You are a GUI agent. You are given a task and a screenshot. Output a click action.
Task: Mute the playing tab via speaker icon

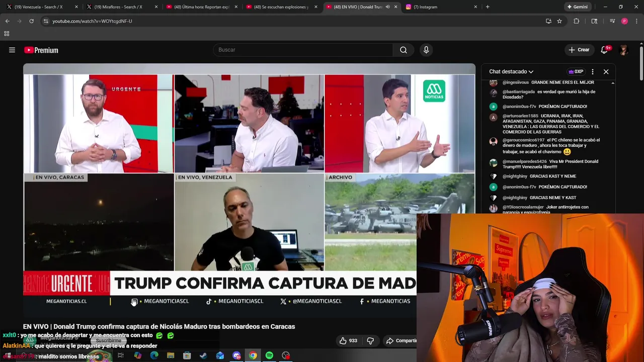point(387,7)
